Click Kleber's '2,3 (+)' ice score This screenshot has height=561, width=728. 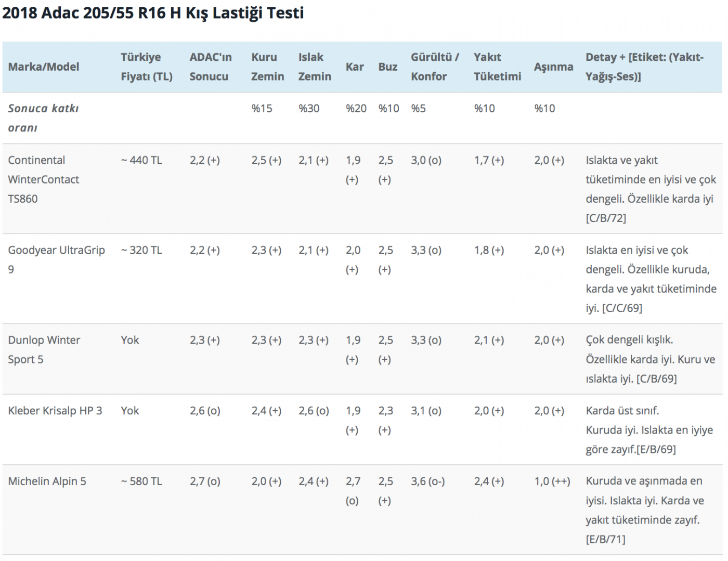tap(385, 420)
